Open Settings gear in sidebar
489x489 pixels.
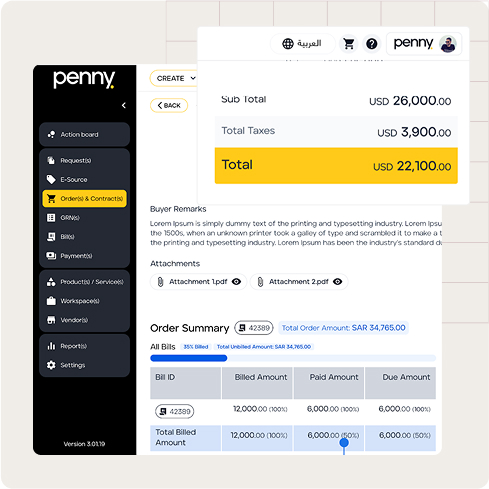point(51,365)
